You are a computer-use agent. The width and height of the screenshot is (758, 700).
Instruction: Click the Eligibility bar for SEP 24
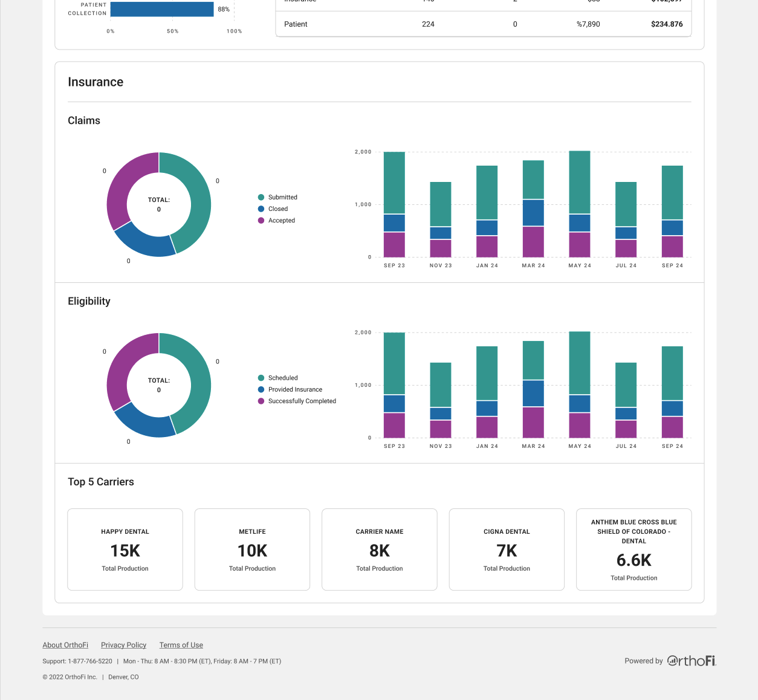point(672,392)
